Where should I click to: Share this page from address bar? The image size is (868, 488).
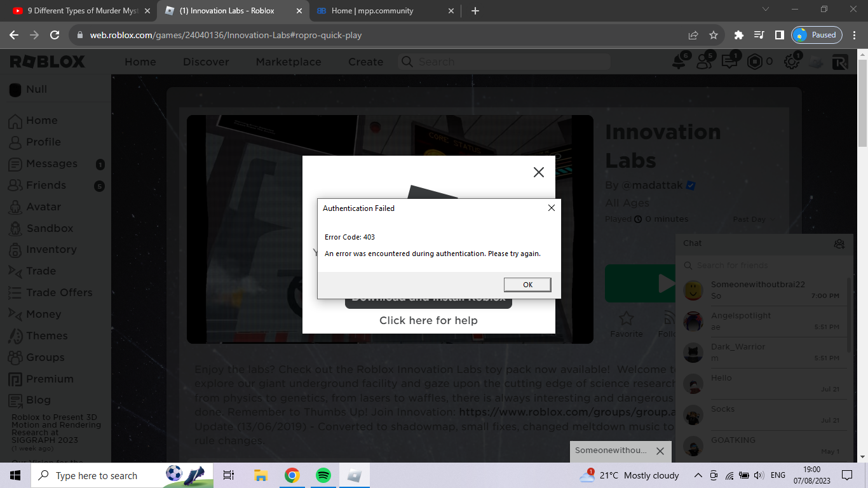click(x=693, y=35)
